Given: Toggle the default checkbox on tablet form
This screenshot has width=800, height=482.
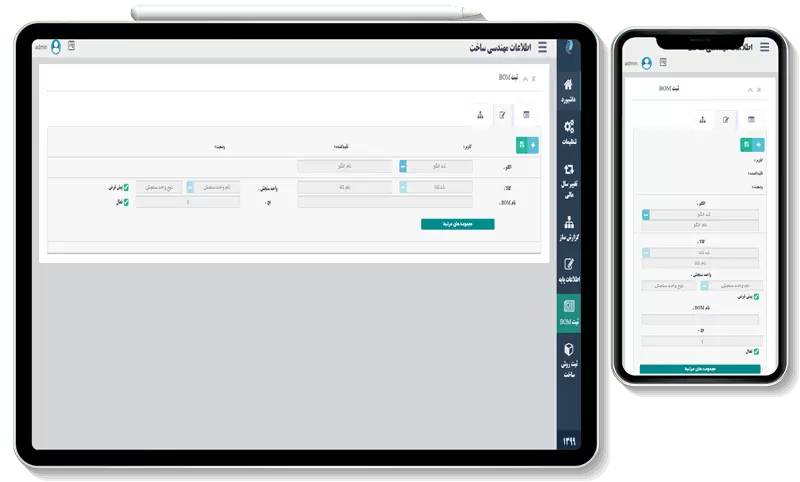Looking at the screenshot, I should (x=126, y=187).
